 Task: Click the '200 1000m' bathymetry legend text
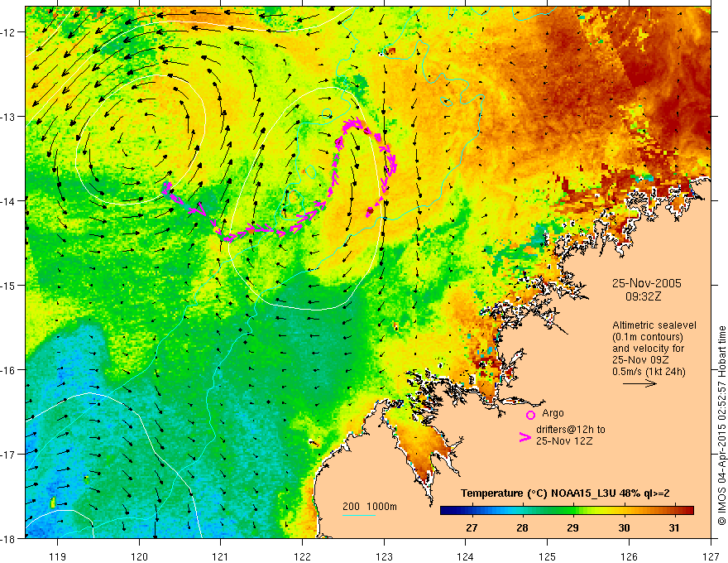pos(370,507)
